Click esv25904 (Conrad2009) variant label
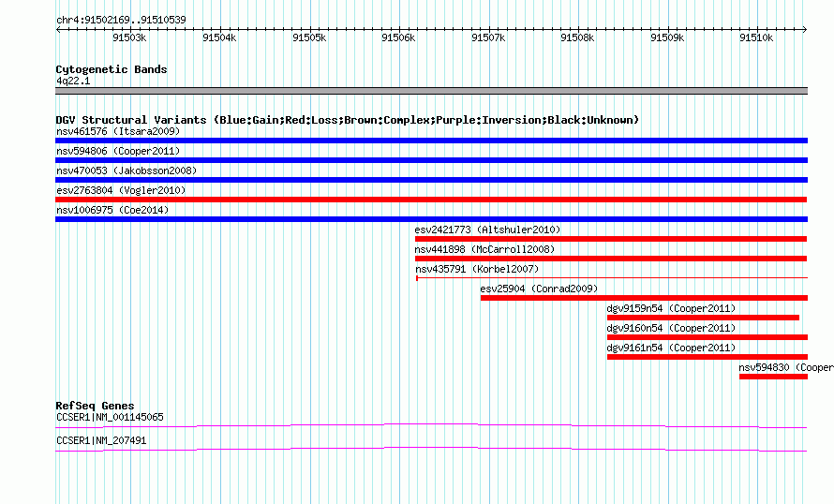Screen dimensions: 834x504 [539, 289]
